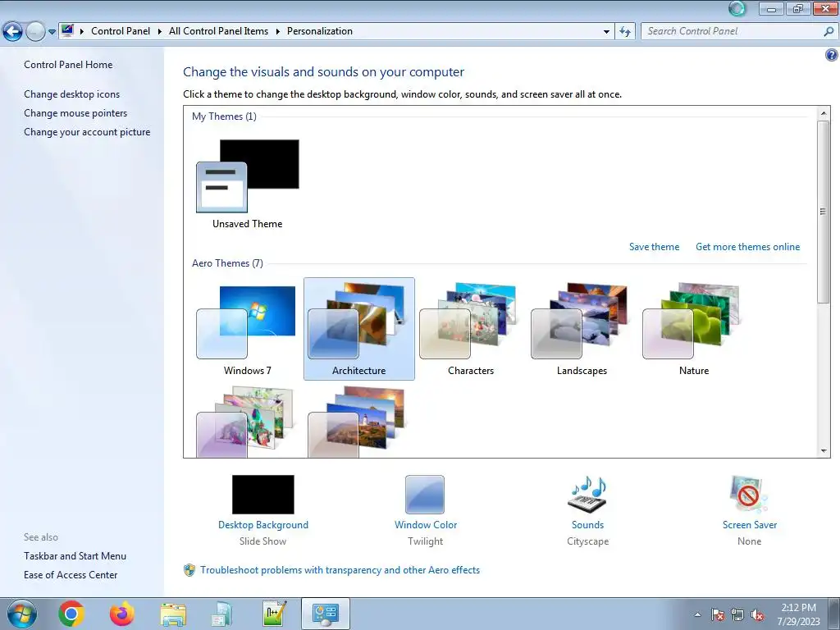
Task: Open Taskbar and Start Menu settings
Action: point(75,556)
